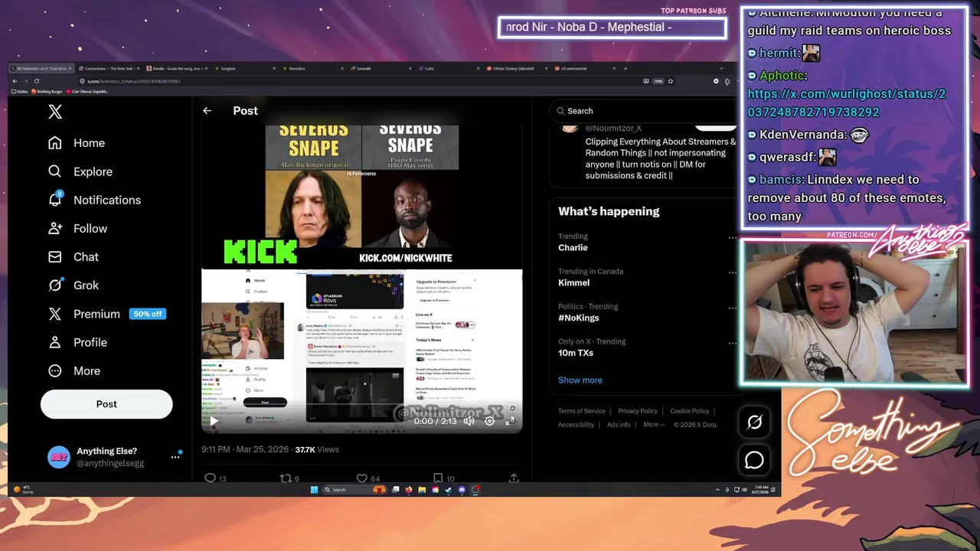
Task: Like the post with heart icon
Action: 361,478
